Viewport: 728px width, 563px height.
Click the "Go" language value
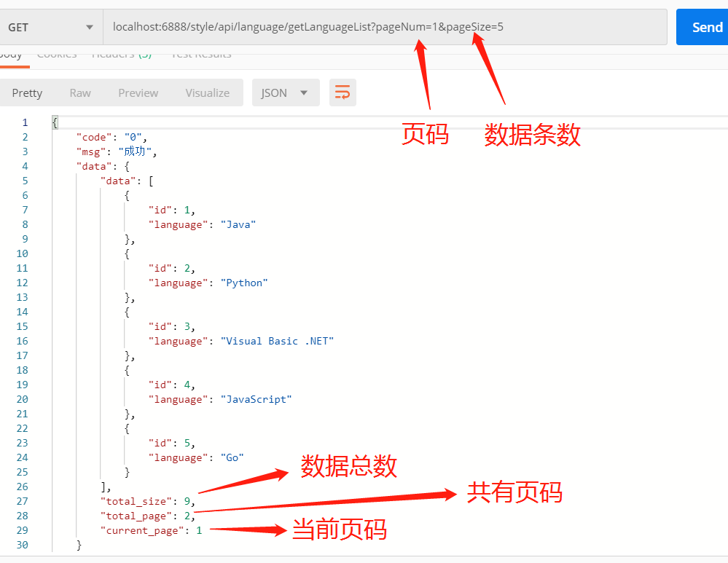(x=232, y=457)
